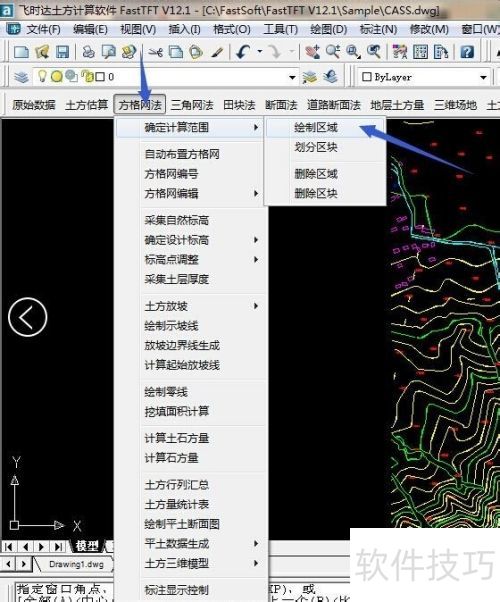Image resolution: width=500 pixels, height=602 pixels.
Task: Open the ByLayer color dropdown
Action: [x=483, y=77]
